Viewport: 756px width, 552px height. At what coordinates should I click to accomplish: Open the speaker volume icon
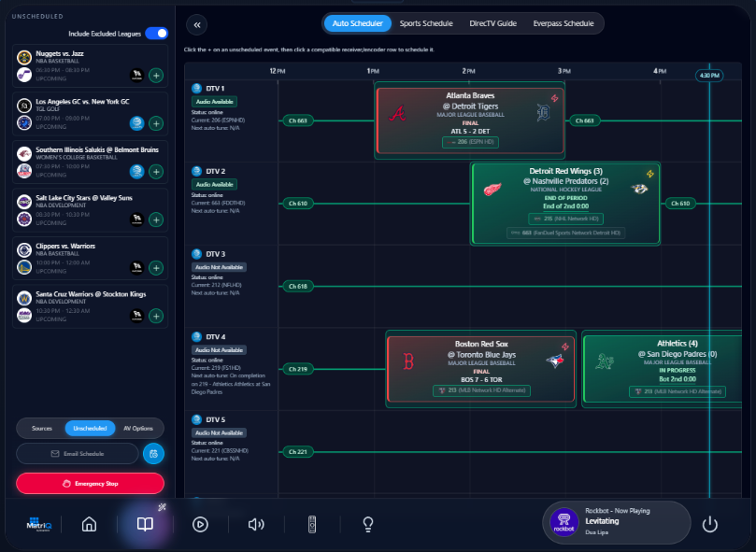pyautogui.click(x=256, y=524)
